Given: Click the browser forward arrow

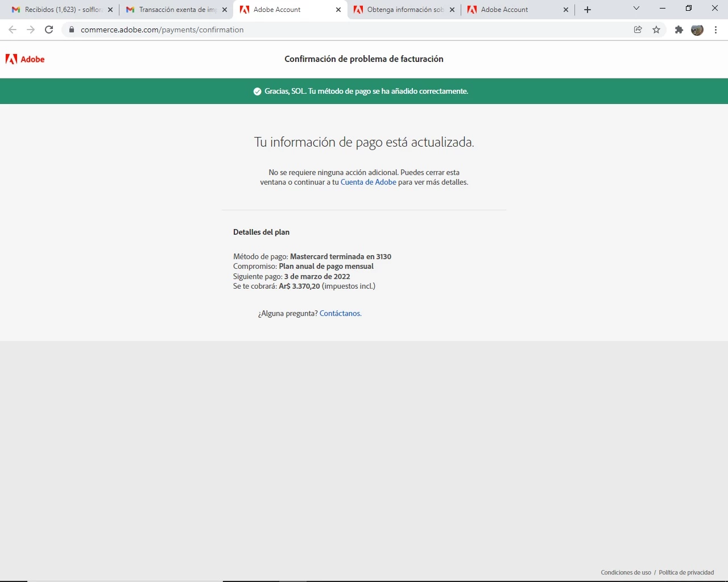Looking at the screenshot, I should [31, 30].
